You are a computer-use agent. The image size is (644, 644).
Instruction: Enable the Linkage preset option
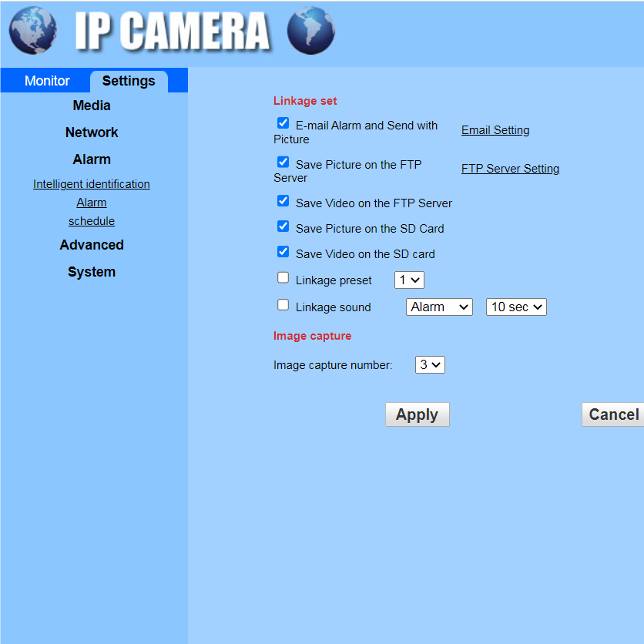point(283,277)
